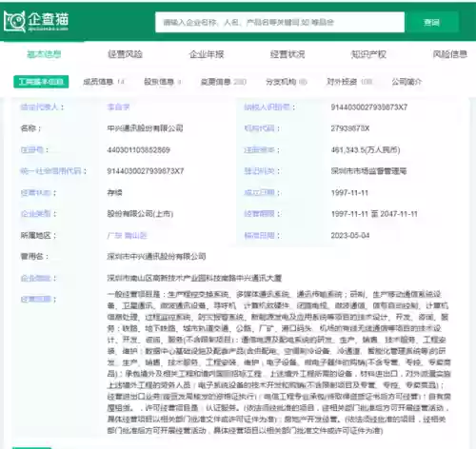Select the 知识产权 tab
476x449 pixels.
368,54
